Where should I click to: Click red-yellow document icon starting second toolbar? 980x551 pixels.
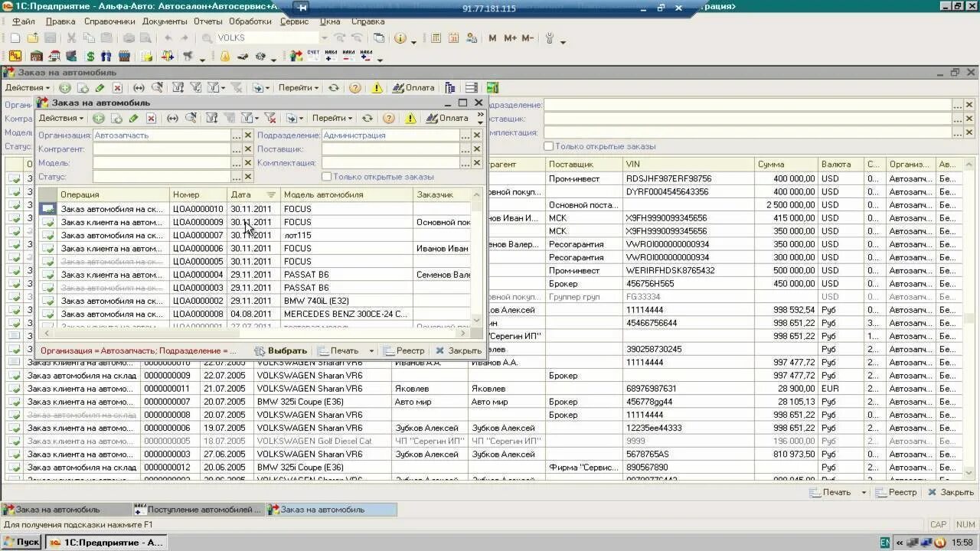pos(15,56)
